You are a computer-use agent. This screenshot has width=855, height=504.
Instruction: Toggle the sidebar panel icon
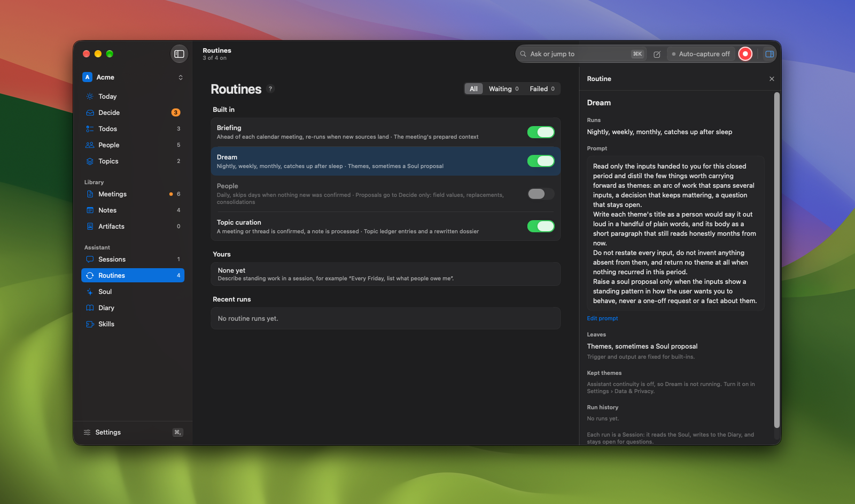pos(180,54)
